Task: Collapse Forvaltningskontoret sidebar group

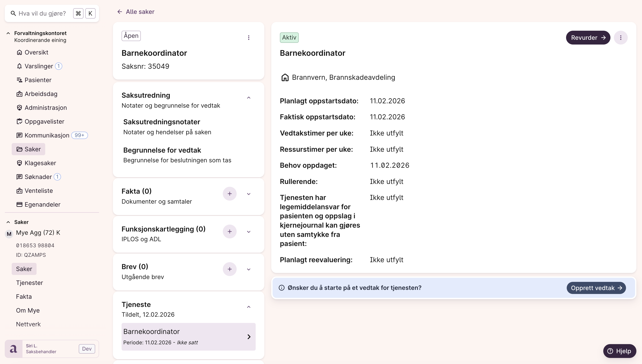Action: [x=8, y=33]
